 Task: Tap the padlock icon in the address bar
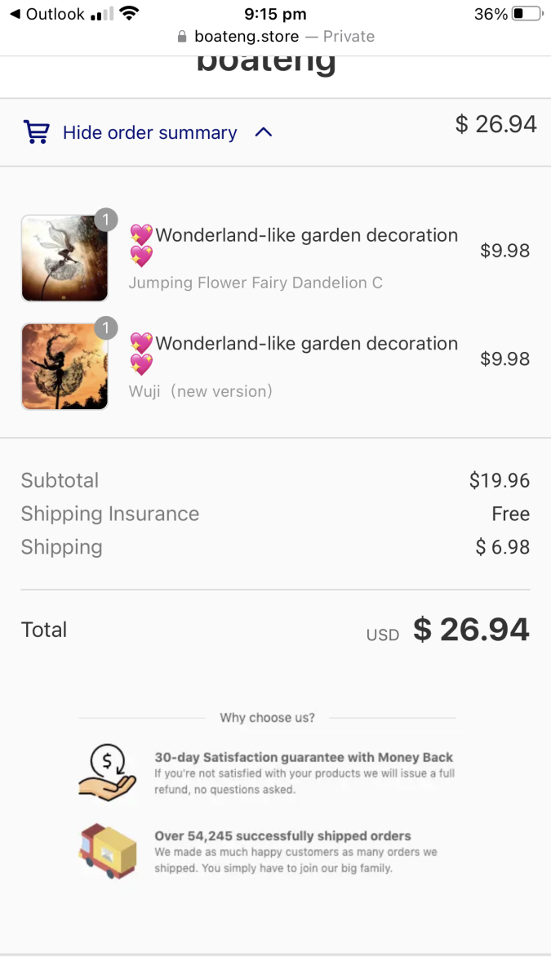[x=182, y=37]
